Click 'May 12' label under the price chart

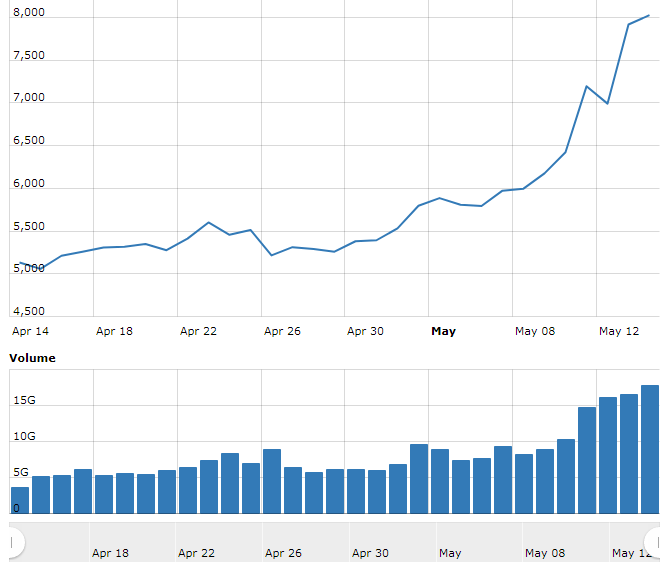(618, 331)
